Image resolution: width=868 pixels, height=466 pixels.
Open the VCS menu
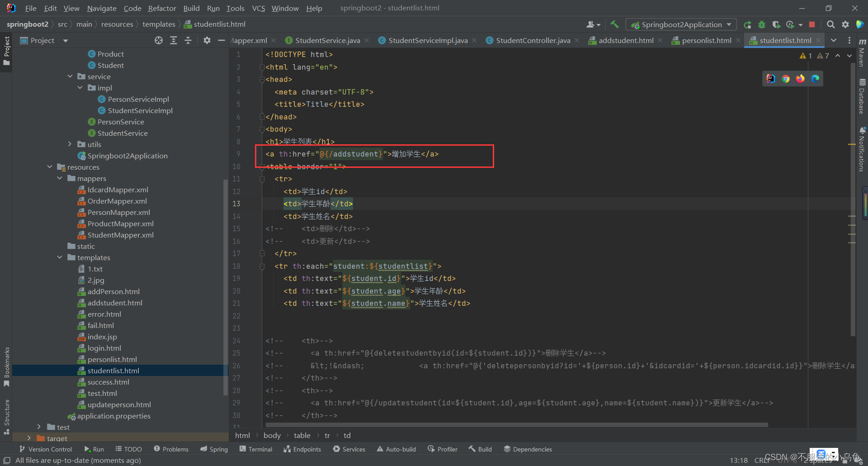(x=259, y=8)
